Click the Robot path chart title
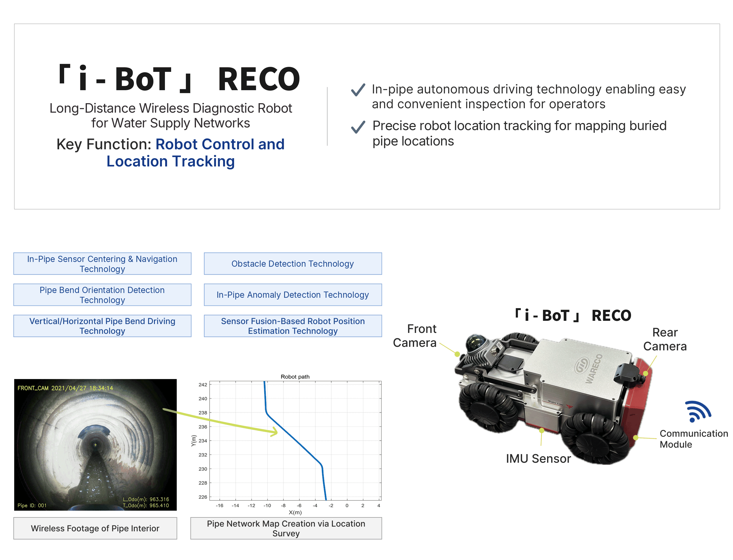The image size is (733, 560). [295, 377]
